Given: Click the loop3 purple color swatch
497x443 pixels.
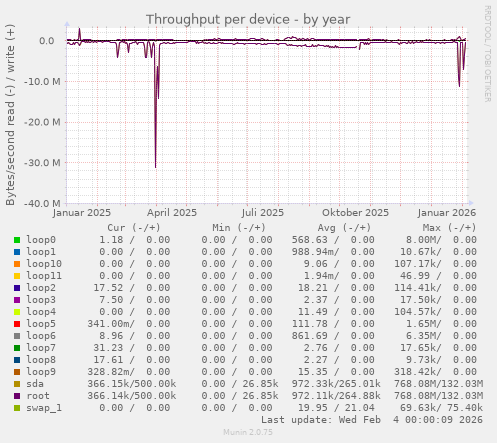Looking at the screenshot, I should [x=17, y=300].
